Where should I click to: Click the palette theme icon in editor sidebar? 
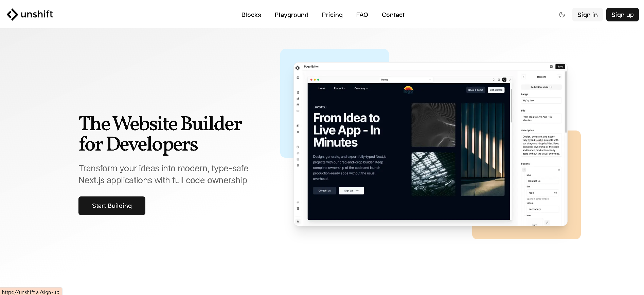tap(298, 147)
